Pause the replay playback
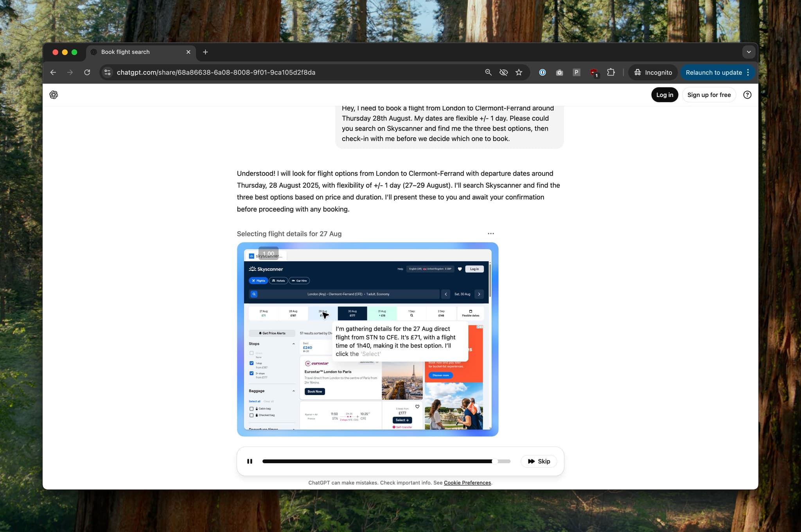This screenshot has width=801, height=532. 250,461
